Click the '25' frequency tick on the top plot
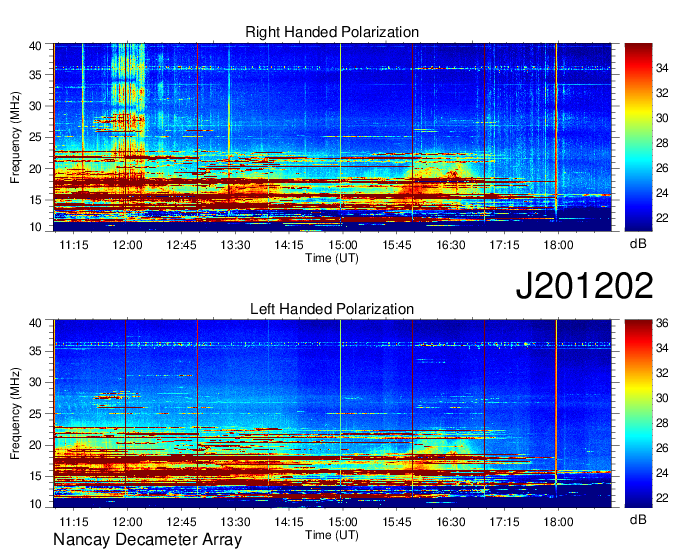The height and width of the screenshot is (552, 680). coord(35,138)
